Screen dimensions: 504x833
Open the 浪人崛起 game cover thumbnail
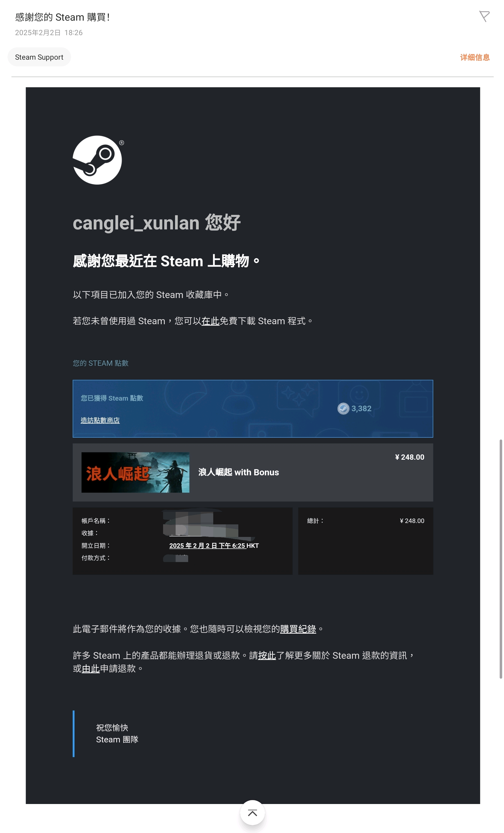135,472
